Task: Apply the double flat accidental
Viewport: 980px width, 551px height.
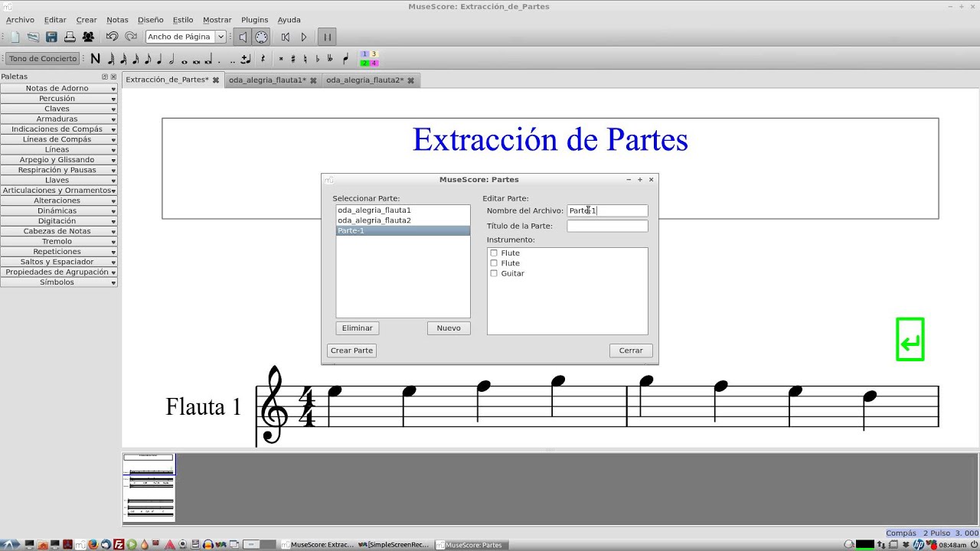Action: pyautogui.click(x=330, y=58)
